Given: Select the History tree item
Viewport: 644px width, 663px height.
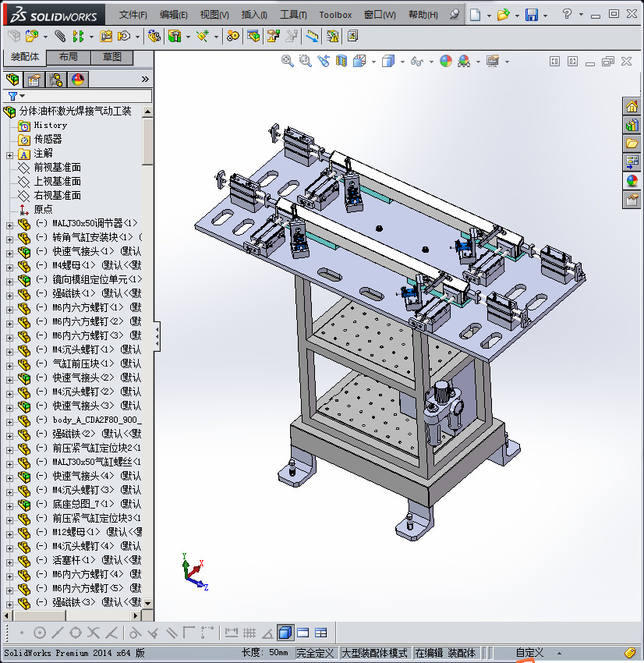Looking at the screenshot, I should (x=50, y=125).
